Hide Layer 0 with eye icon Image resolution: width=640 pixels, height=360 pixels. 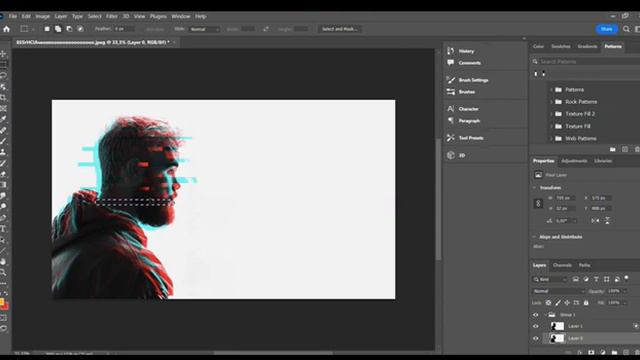(536, 338)
